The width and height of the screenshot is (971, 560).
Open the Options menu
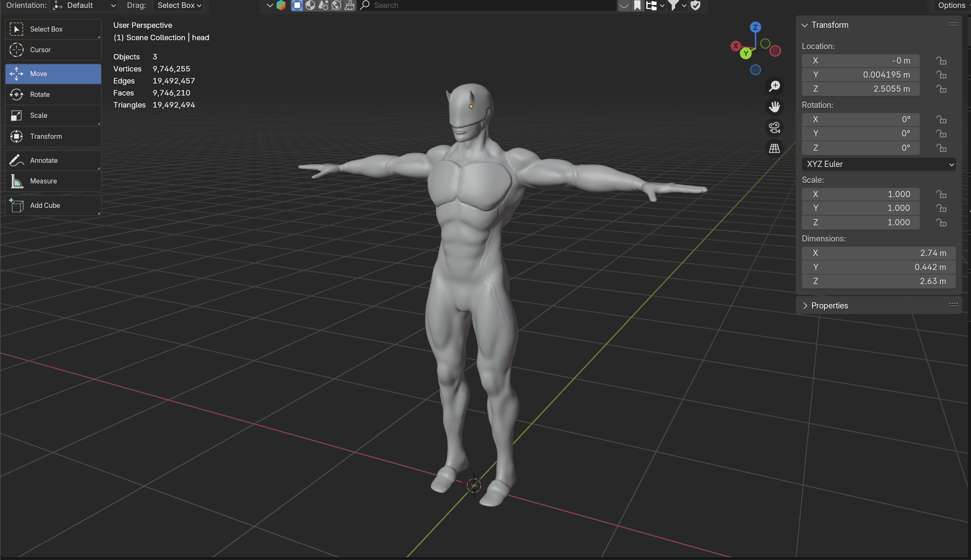pos(951,5)
